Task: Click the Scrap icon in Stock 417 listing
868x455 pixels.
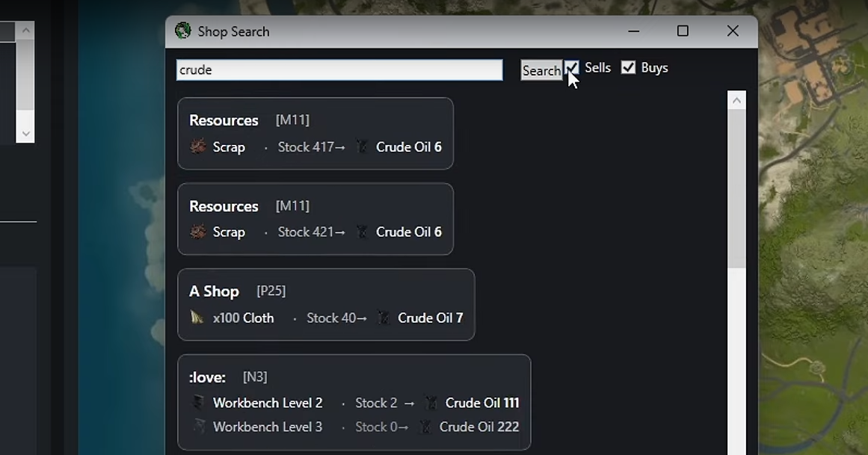Action: coord(197,146)
